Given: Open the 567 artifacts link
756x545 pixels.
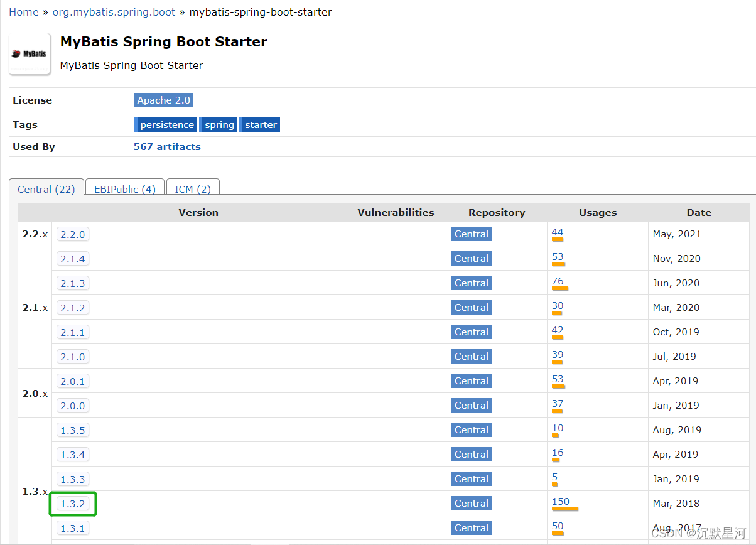Looking at the screenshot, I should pos(167,147).
